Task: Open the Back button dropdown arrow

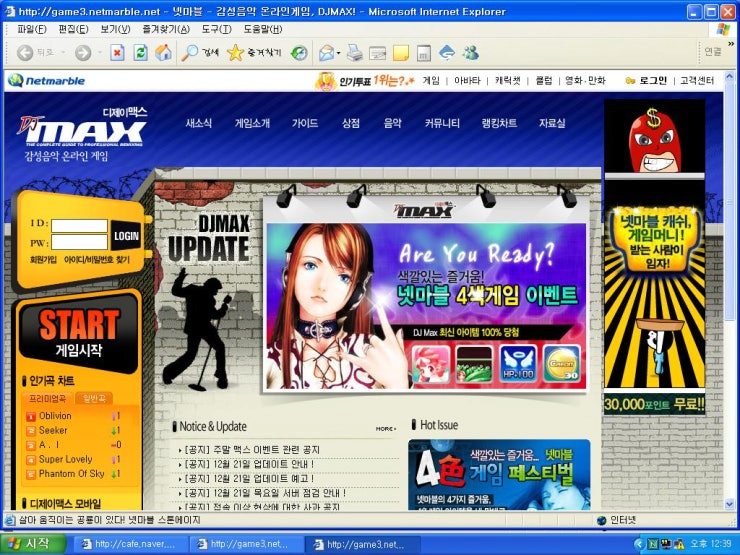Action: tap(63, 52)
